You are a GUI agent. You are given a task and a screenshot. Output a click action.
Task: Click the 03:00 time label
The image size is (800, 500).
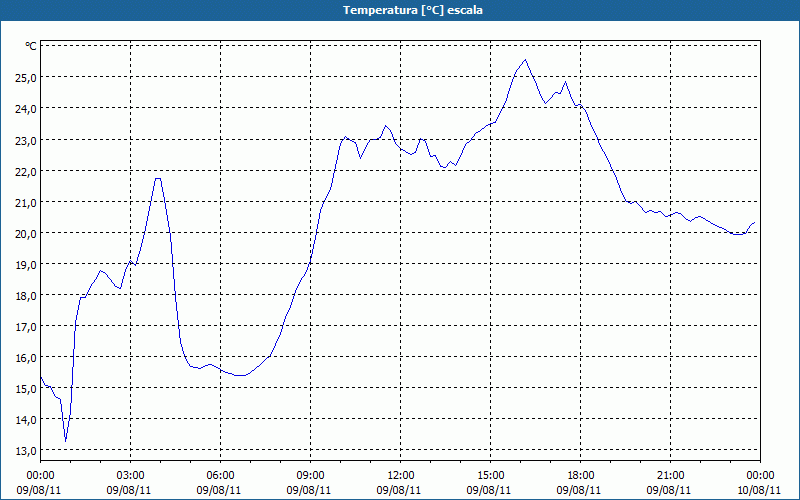click(x=131, y=475)
